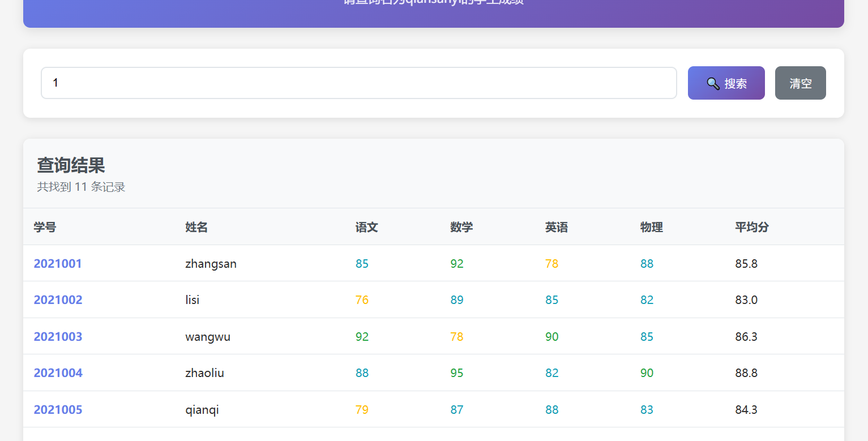
Task: Click zhaoliu's 物理 score 90
Action: coord(647,373)
